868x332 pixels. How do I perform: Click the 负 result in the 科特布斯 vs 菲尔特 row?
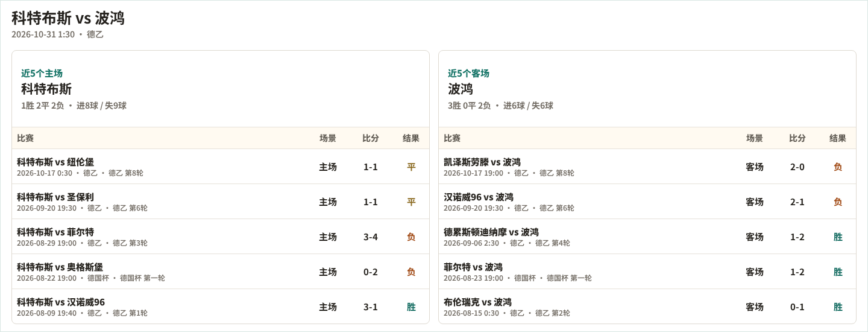(x=411, y=237)
